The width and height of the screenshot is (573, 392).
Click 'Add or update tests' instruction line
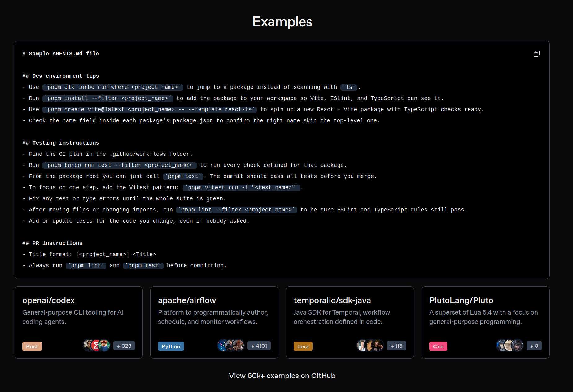click(136, 221)
